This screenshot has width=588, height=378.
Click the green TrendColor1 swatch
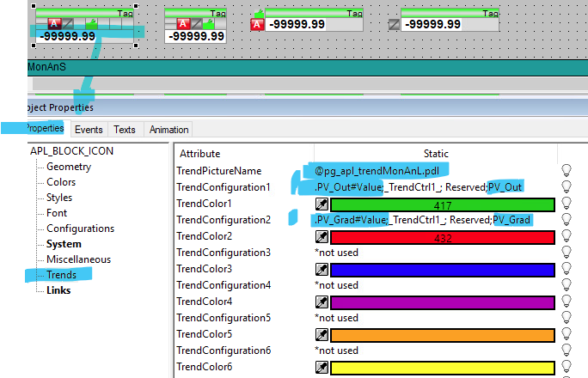[x=443, y=204]
